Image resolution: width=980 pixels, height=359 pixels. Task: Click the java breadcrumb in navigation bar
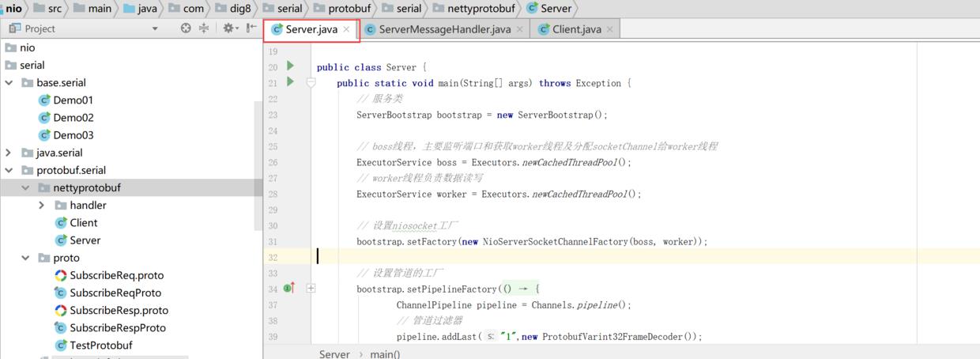[x=140, y=9]
